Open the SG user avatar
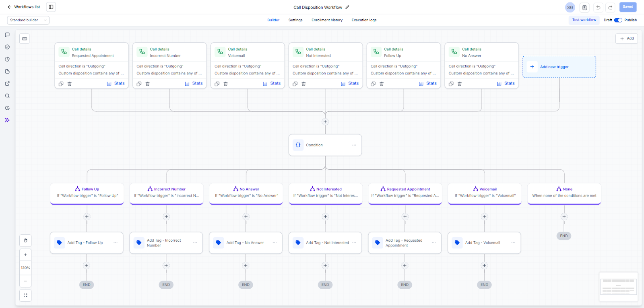Screen dimensions: 644x308 (570, 7)
